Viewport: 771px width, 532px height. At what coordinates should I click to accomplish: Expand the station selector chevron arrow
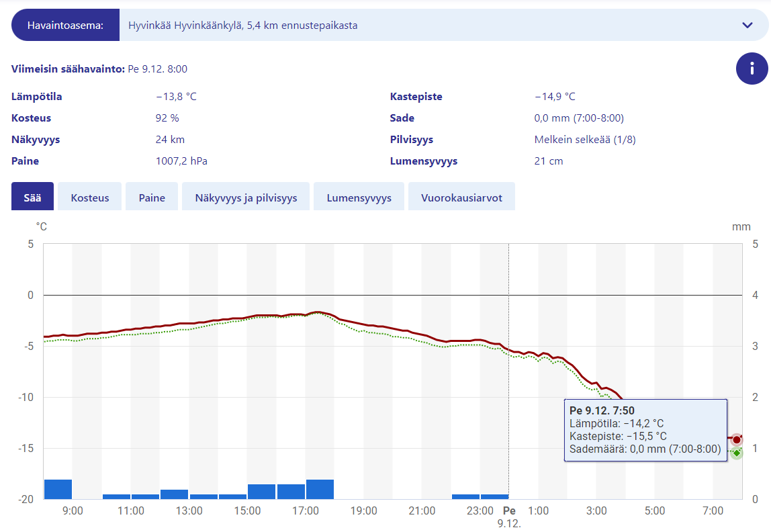point(747,26)
